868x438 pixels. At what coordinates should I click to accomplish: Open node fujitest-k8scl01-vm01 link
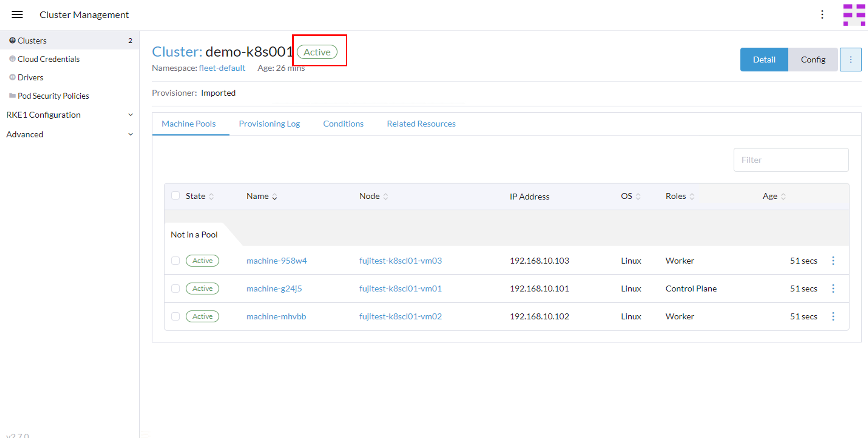click(x=400, y=289)
